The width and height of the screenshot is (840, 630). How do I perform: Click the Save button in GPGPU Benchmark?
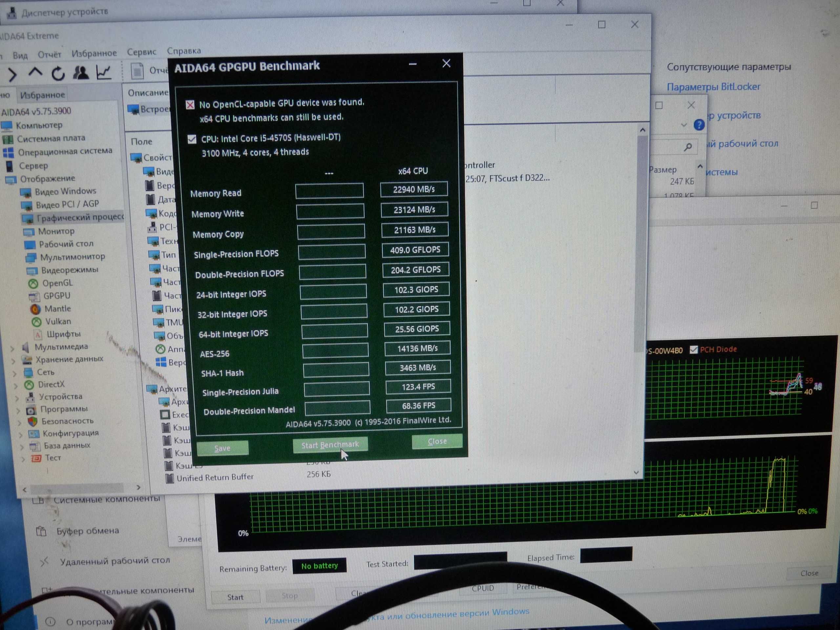pos(222,448)
